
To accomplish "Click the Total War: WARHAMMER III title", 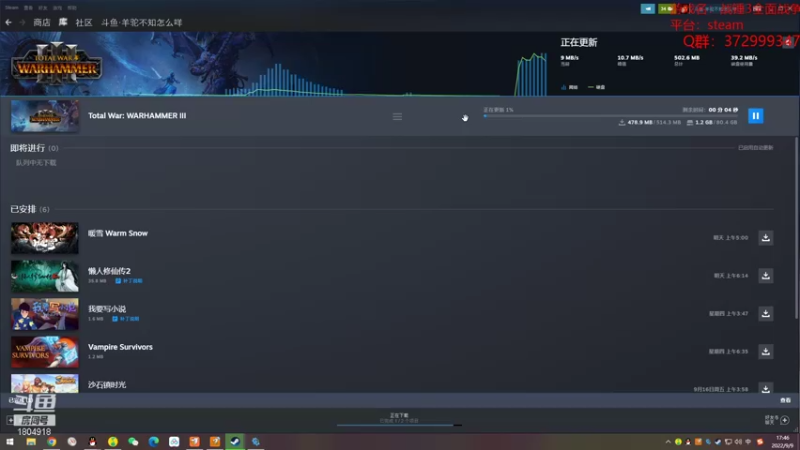I will [137, 116].
